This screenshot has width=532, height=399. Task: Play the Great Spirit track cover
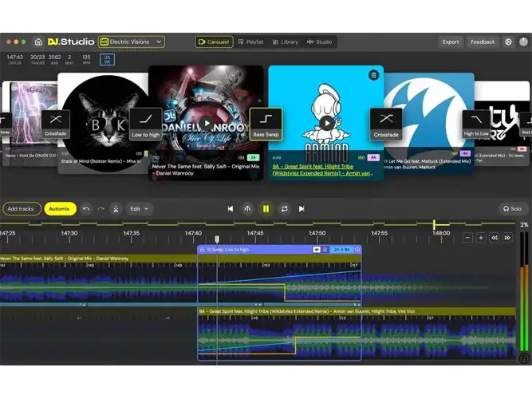coord(326,123)
